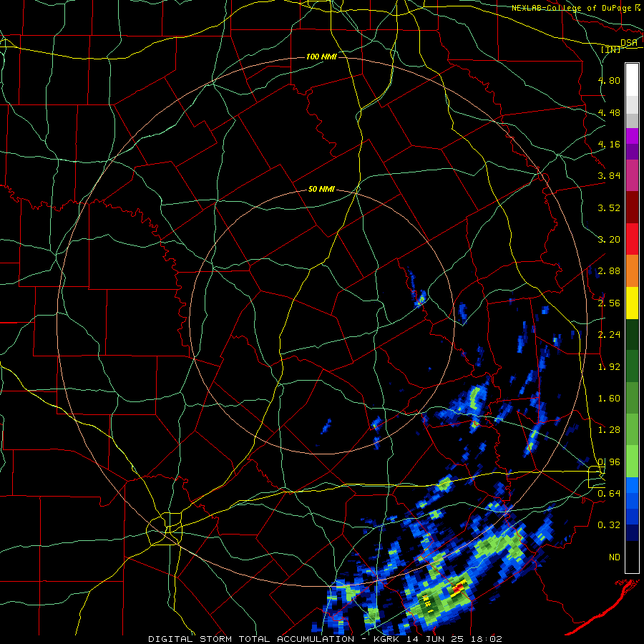The height and width of the screenshot is (644, 644).
Task: Select the 4.16 legend value
Action: click(609, 144)
